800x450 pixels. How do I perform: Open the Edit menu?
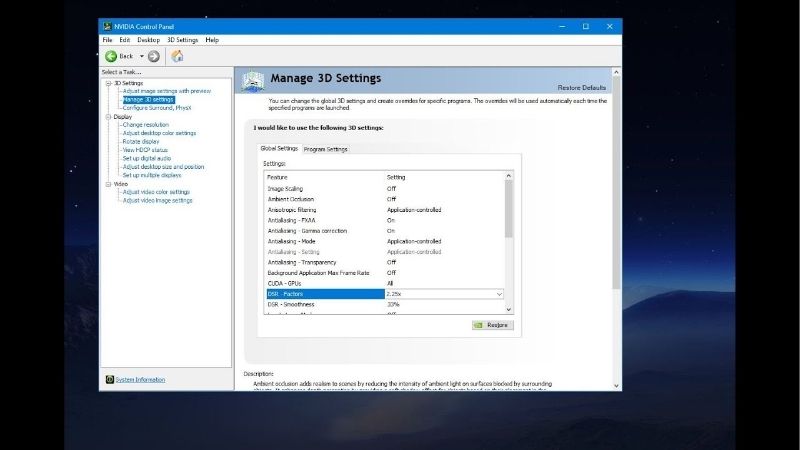click(x=124, y=40)
